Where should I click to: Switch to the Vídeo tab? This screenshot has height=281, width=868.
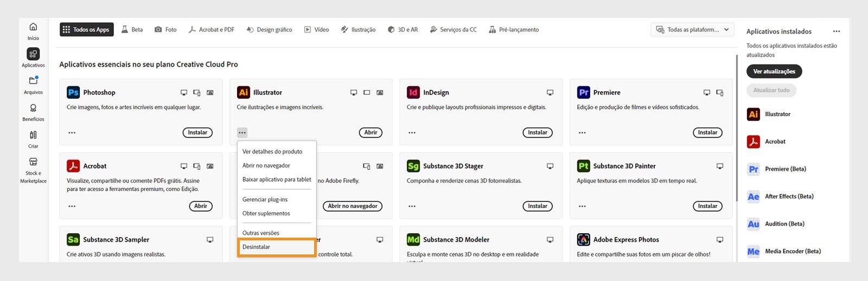pyautogui.click(x=316, y=30)
